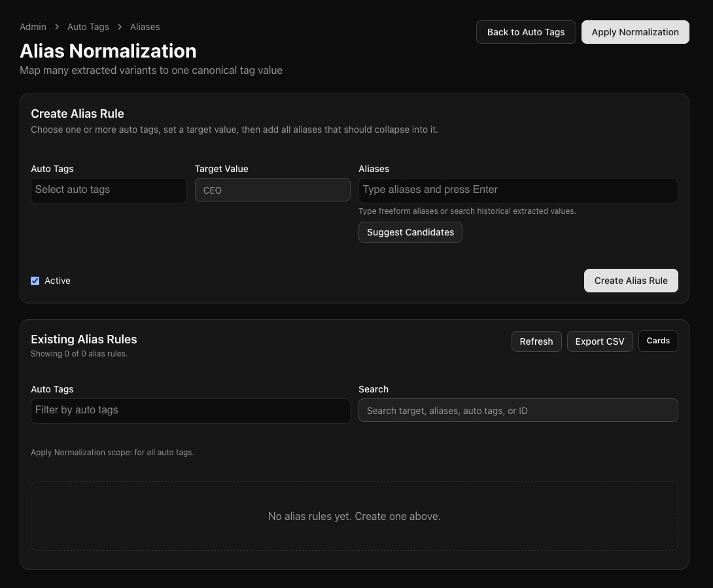The width and height of the screenshot is (713, 588).
Task: Open the Filter by auto tags dropdown
Action: click(x=190, y=411)
